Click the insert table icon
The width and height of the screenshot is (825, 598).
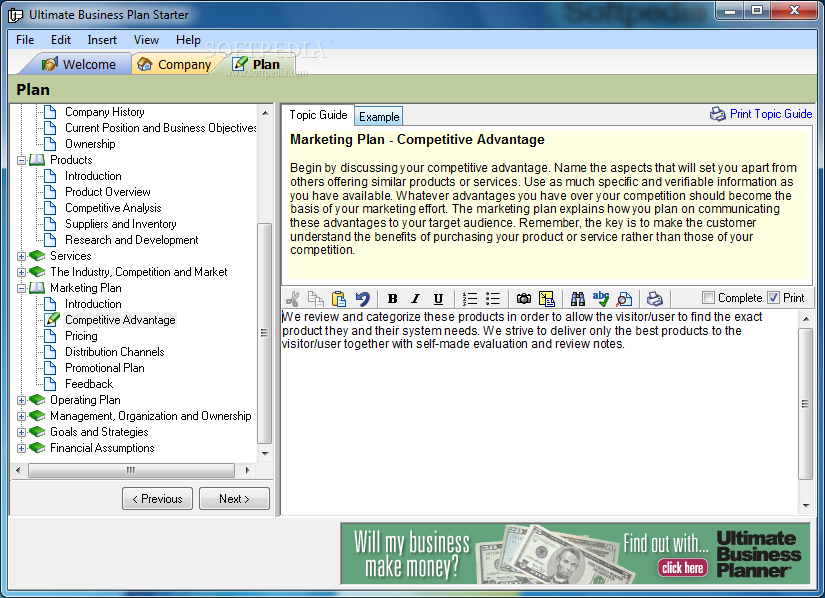click(x=547, y=299)
